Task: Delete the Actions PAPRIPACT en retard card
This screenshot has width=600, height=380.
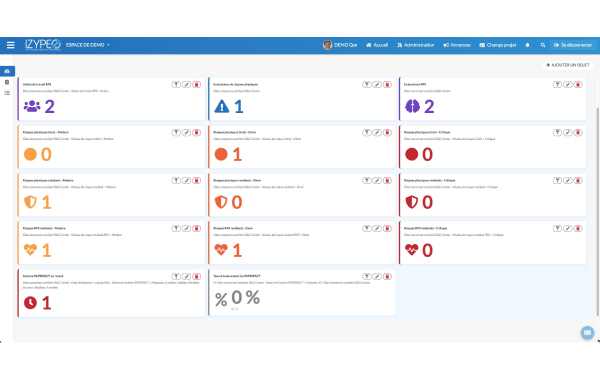Action: tap(197, 276)
